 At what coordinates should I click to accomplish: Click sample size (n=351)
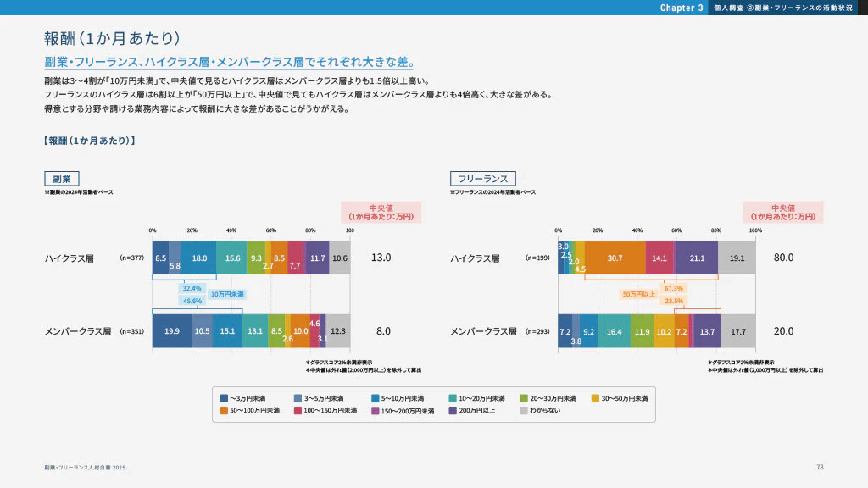pyautogui.click(x=131, y=331)
